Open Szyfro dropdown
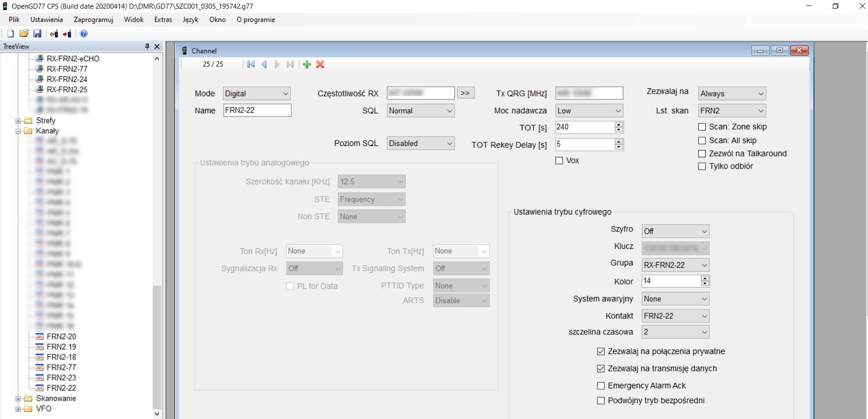Viewport: 868px width, 419px height. (x=676, y=231)
